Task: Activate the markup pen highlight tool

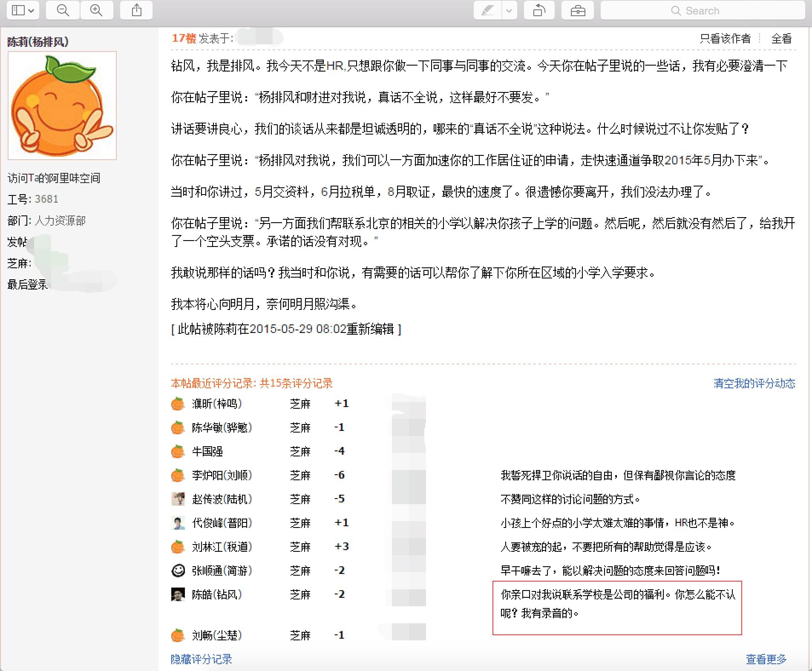Action: 487,10
